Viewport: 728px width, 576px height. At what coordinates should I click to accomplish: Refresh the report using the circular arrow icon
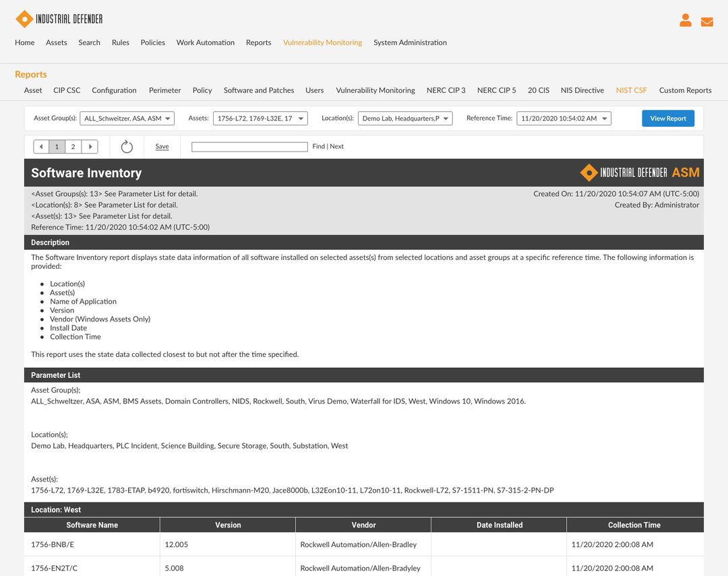(127, 146)
